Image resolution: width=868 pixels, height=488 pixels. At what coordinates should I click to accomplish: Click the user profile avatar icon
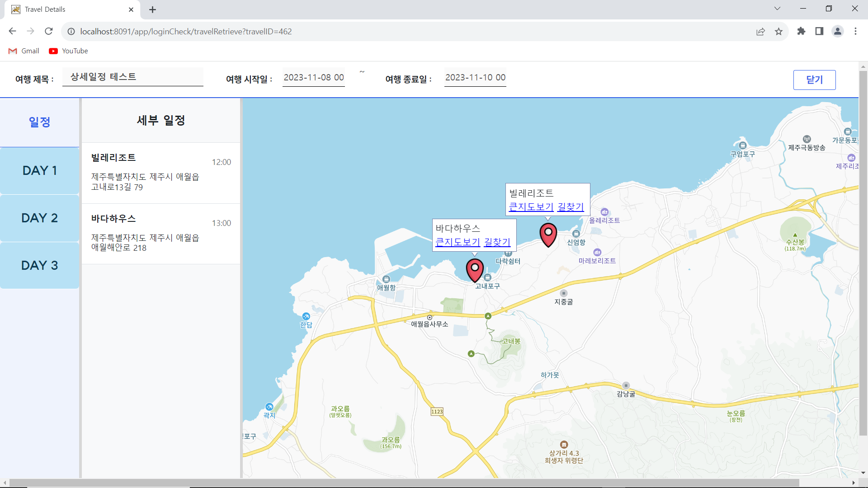837,31
